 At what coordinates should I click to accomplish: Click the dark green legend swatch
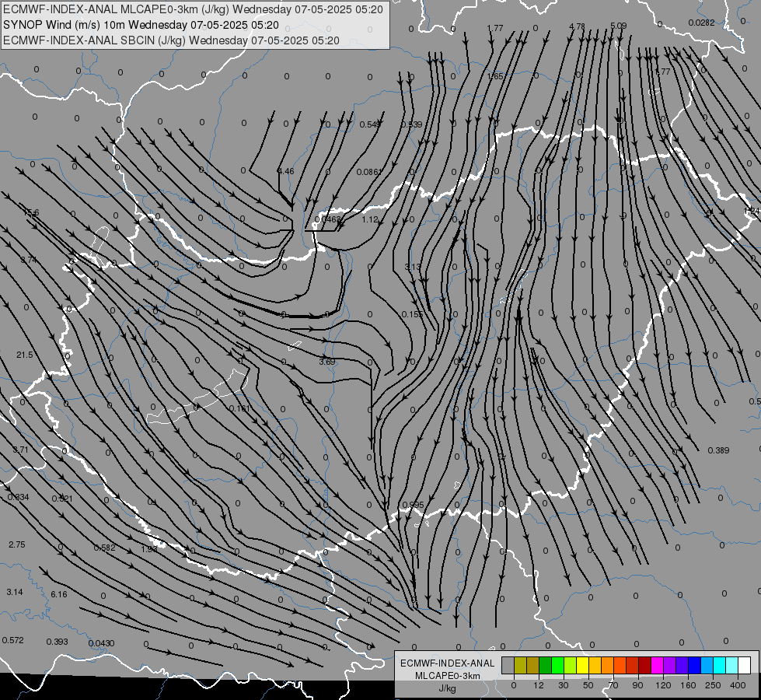[x=546, y=665]
